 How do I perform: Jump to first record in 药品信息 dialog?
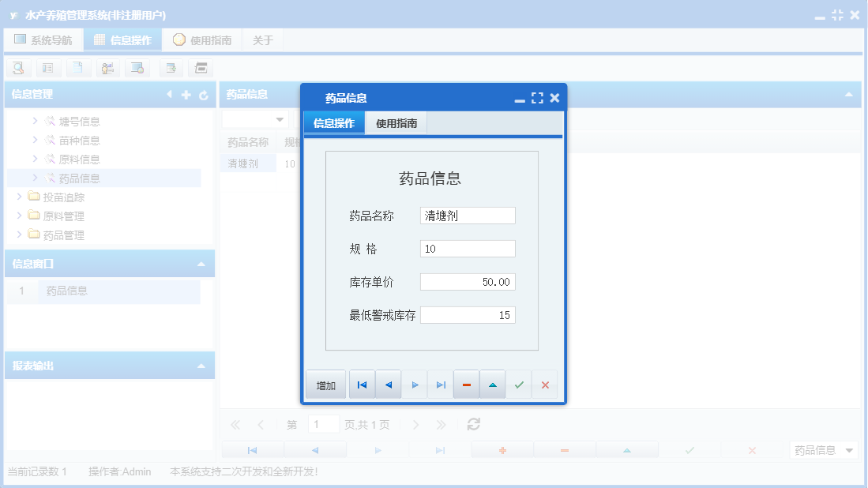[362, 384]
